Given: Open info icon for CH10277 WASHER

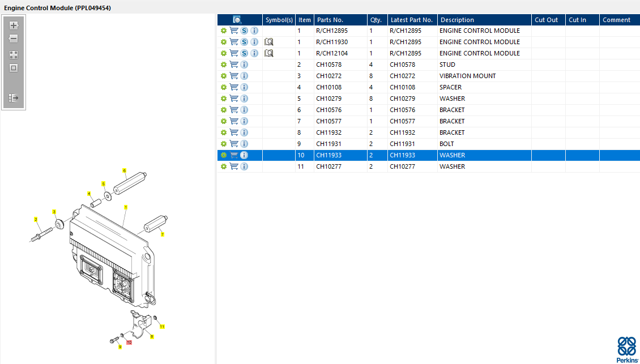Looking at the screenshot, I should [244, 166].
